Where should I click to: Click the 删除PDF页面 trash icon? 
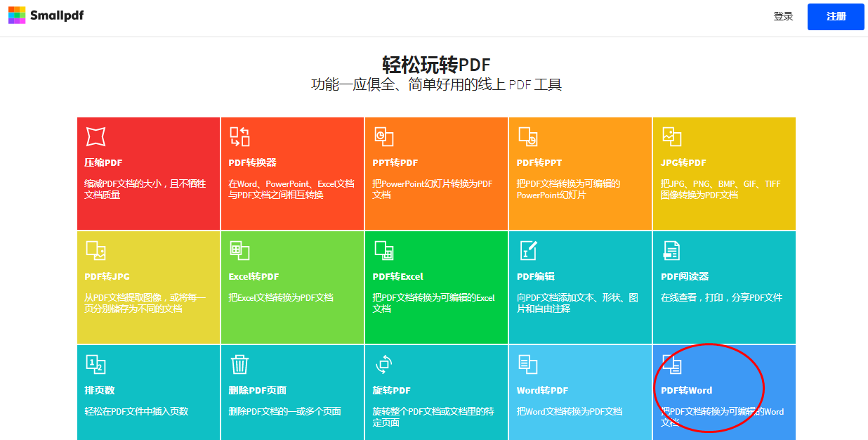click(x=239, y=364)
